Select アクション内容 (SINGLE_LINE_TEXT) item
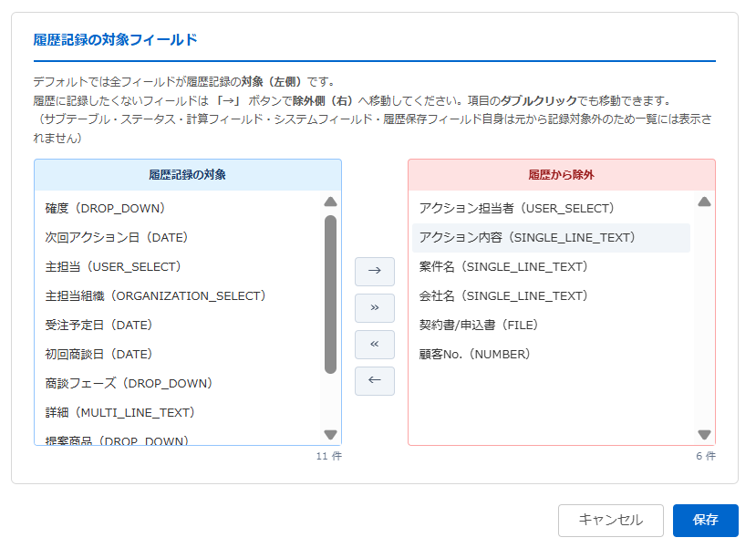Viewport: 756px width, 548px height. (551, 238)
